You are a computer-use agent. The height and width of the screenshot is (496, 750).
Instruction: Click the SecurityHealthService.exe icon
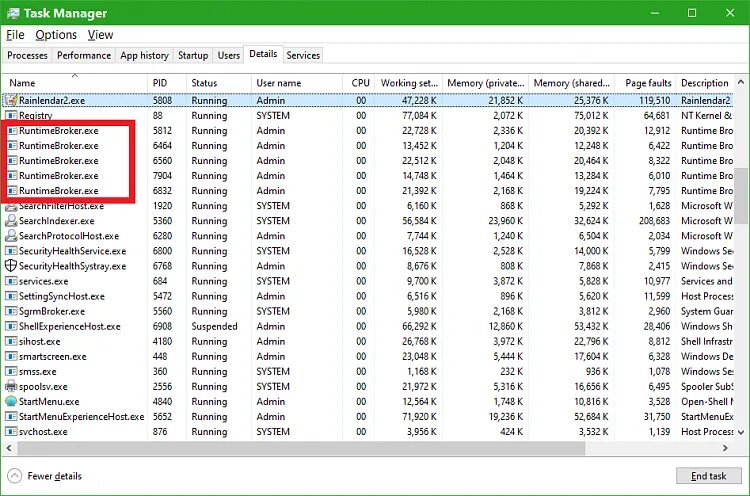[x=11, y=251]
